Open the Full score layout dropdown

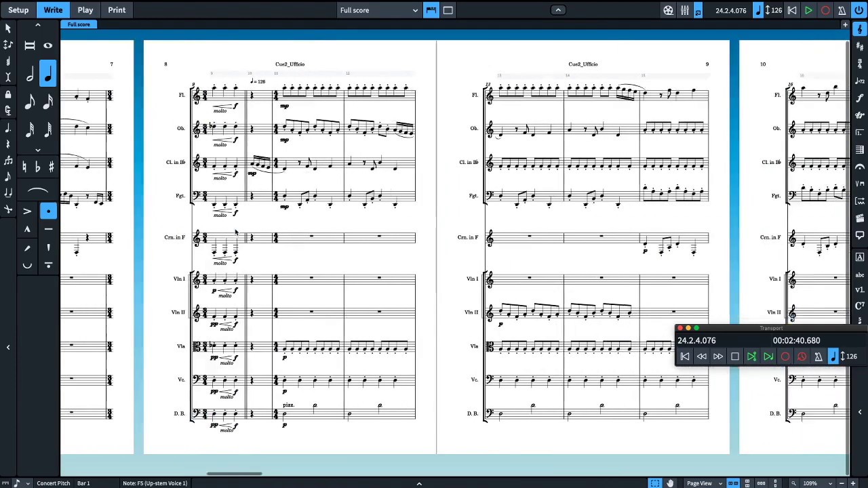379,10
